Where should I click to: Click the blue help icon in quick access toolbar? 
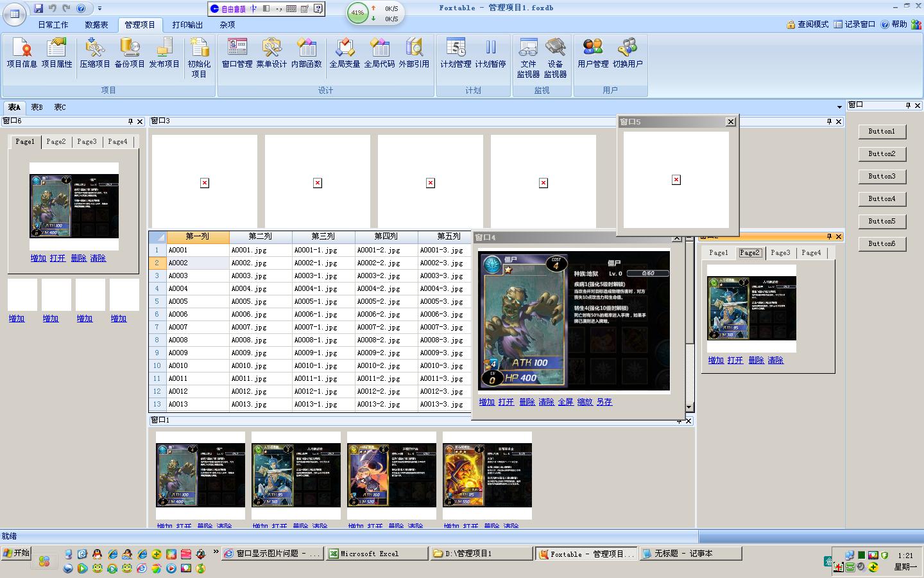[x=81, y=8]
